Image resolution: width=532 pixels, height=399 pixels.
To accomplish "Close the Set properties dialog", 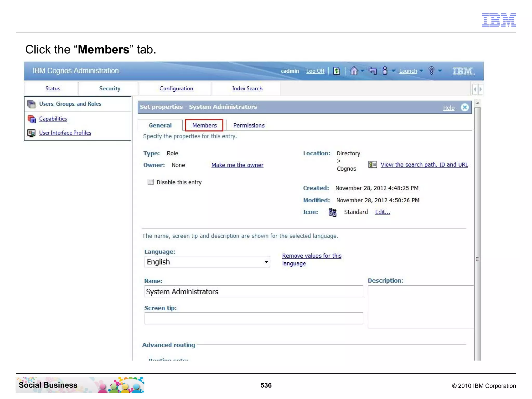I will point(464,107).
